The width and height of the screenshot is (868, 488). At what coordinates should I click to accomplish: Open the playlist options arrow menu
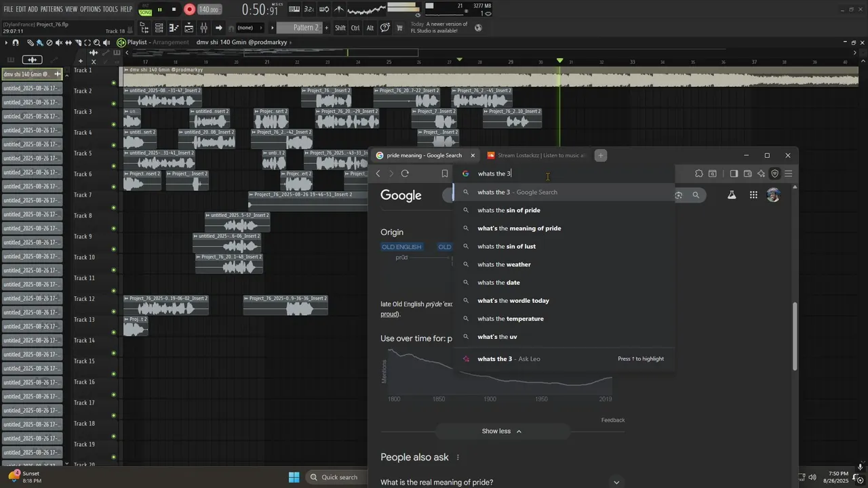(x=6, y=43)
